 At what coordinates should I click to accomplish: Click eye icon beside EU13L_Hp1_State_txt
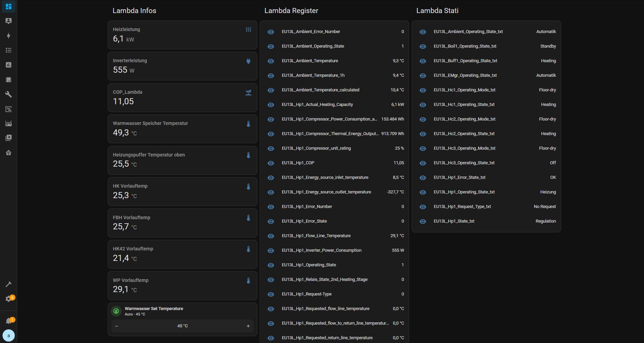(x=423, y=221)
